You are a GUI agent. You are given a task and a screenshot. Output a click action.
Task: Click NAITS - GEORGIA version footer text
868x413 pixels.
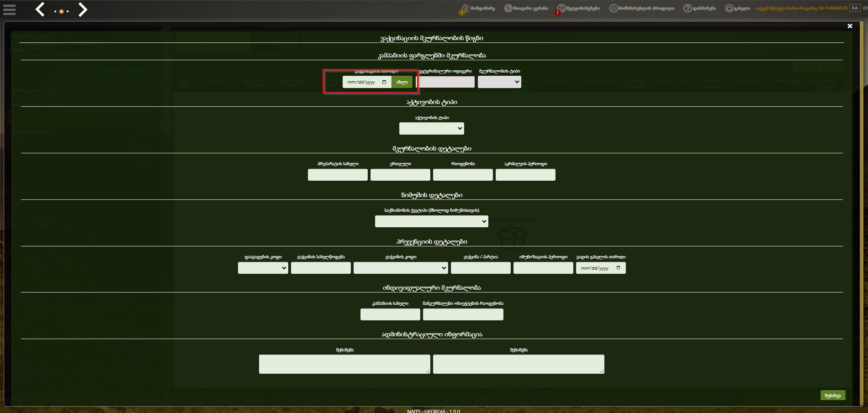click(x=434, y=411)
